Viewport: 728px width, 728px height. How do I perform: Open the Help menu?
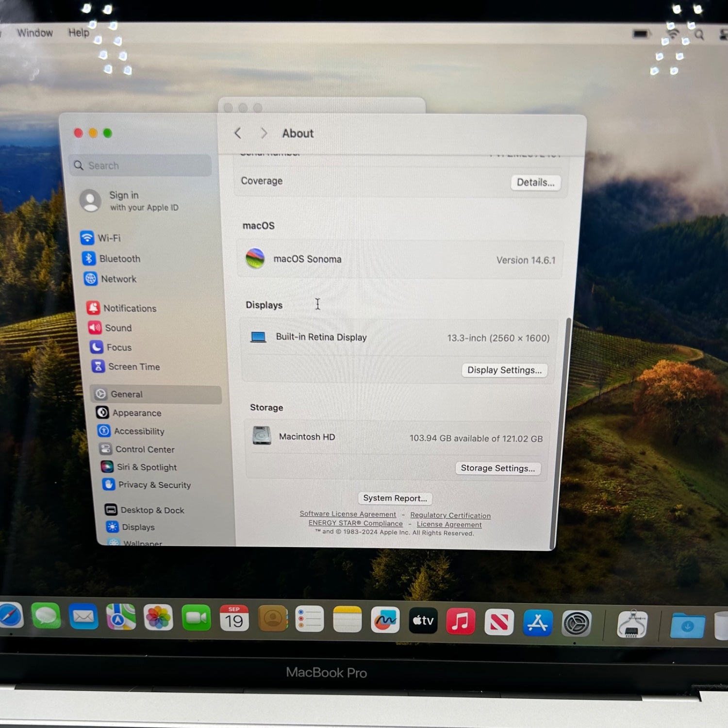point(79,33)
